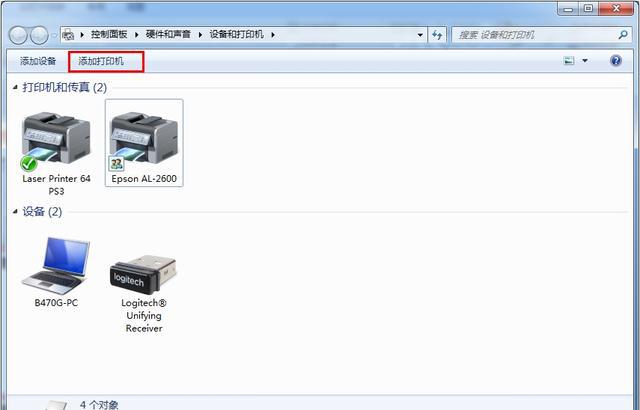
Task: Click the B470G-PC label
Action: (56, 303)
